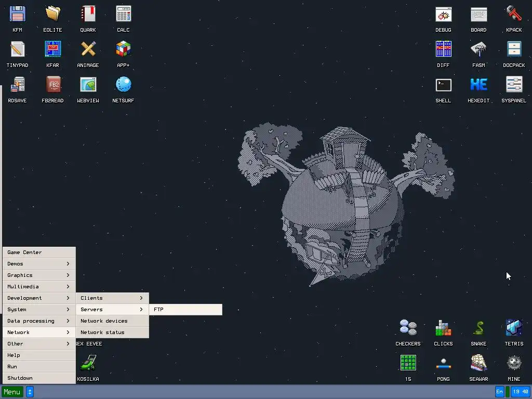Launch the CLICKS game icon
Screen dimensions: 532x399
tap(444, 328)
